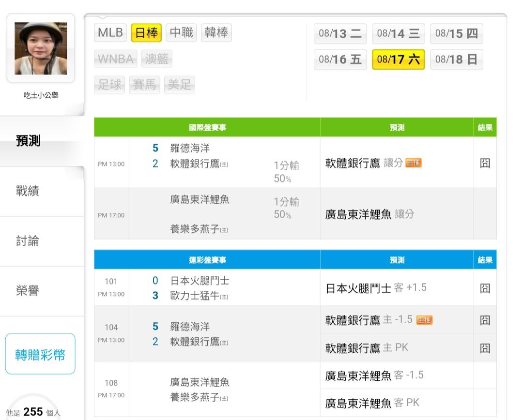Image resolution: width=523 pixels, height=420 pixels.
Task: Click the prediction 廣島東洋鯉魚 客 PK
Action: coord(372,403)
